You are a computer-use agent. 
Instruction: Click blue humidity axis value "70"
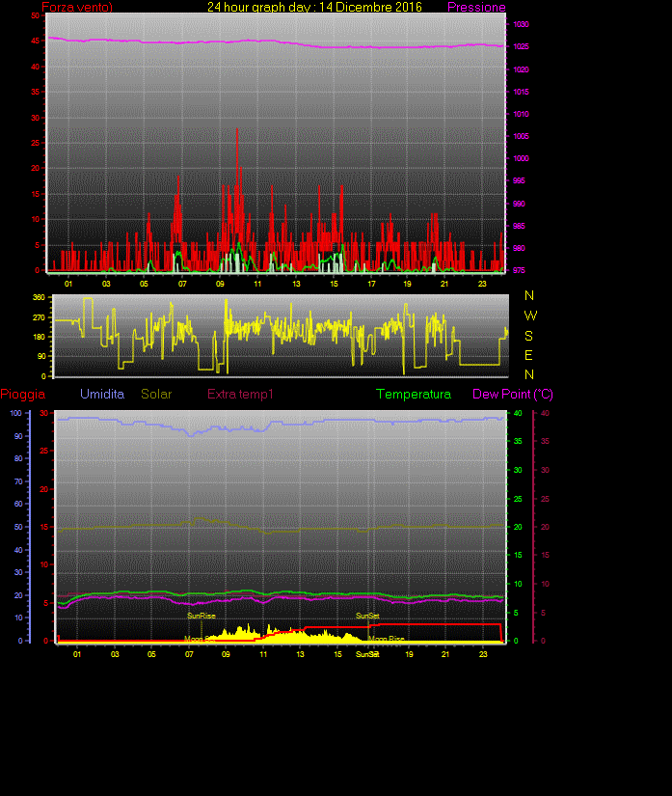[x=18, y=481]
